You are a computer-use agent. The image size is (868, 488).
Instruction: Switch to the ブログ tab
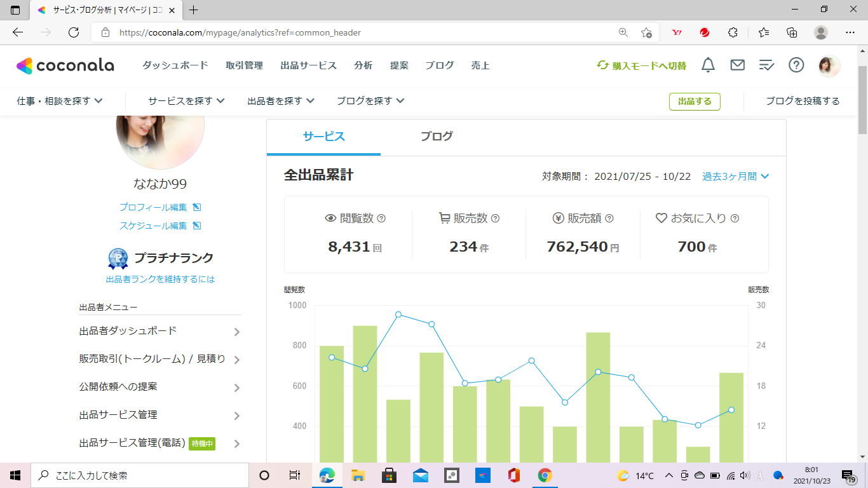(437, 137)
